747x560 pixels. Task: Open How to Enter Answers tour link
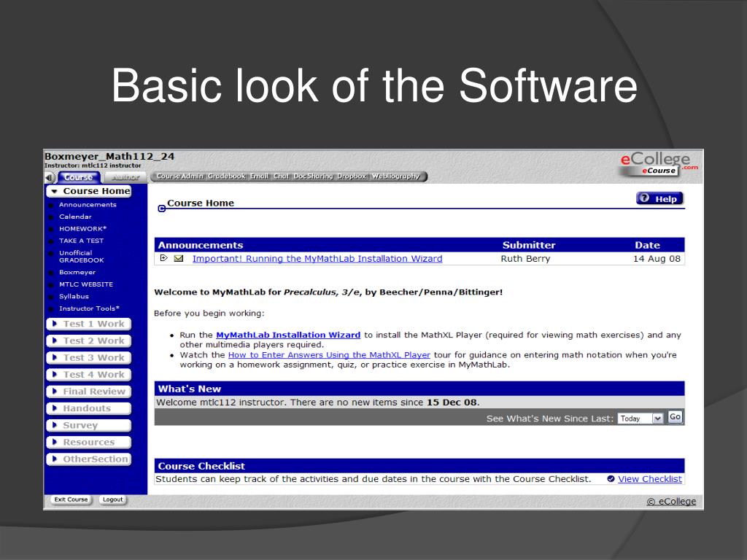[x=329, y=355]
